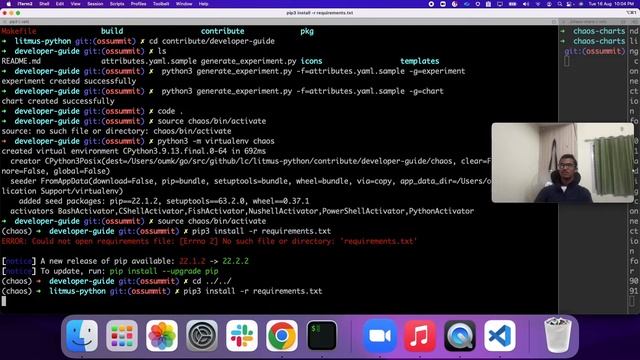Open the iTerm2 app menu
Screen dimensions: 640x360
point(25,4)
